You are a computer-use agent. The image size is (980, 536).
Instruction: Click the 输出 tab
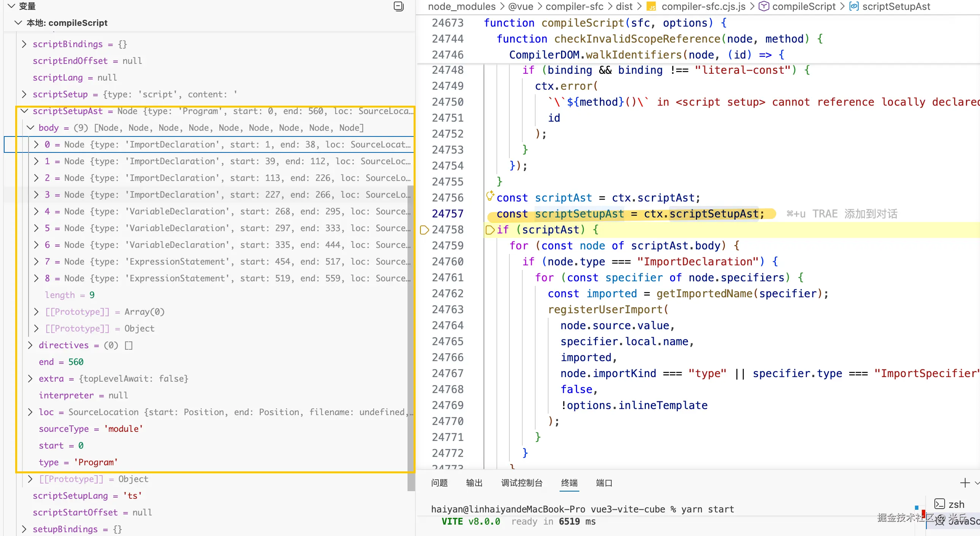click(474, 483)
